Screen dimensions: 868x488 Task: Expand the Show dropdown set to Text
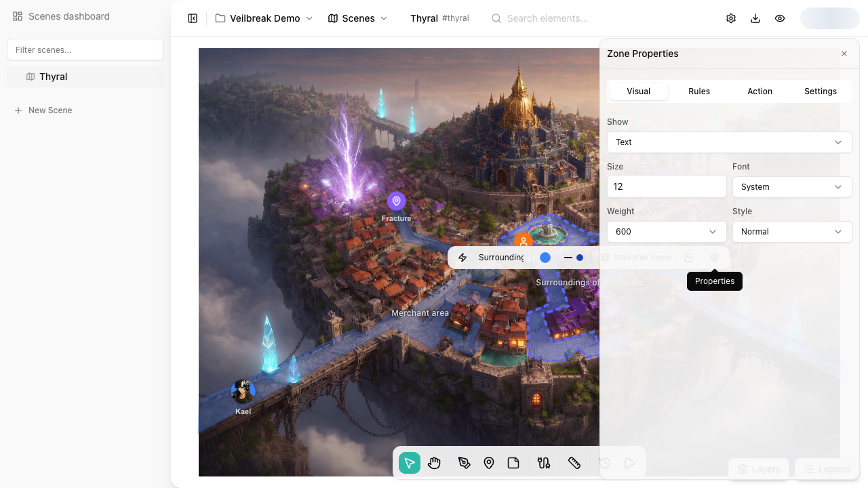pyautogui.click(x=730, y=142)
